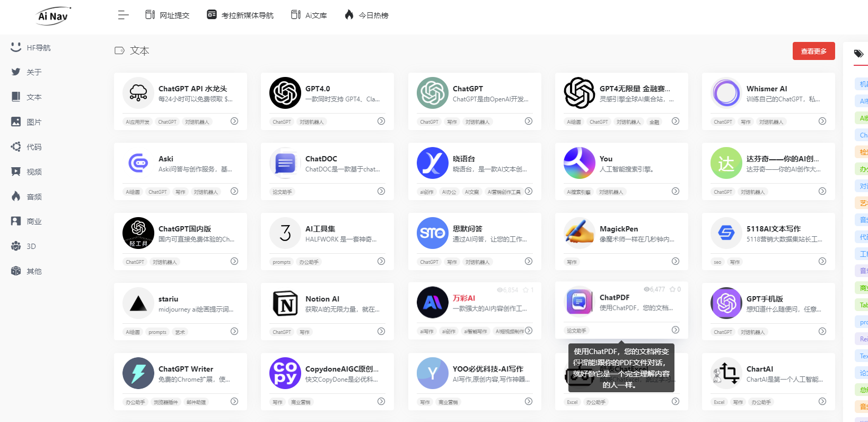Open the stariu black triangle icon
The height and width of the screenshot is (422, 868).
tap(138, 303)
